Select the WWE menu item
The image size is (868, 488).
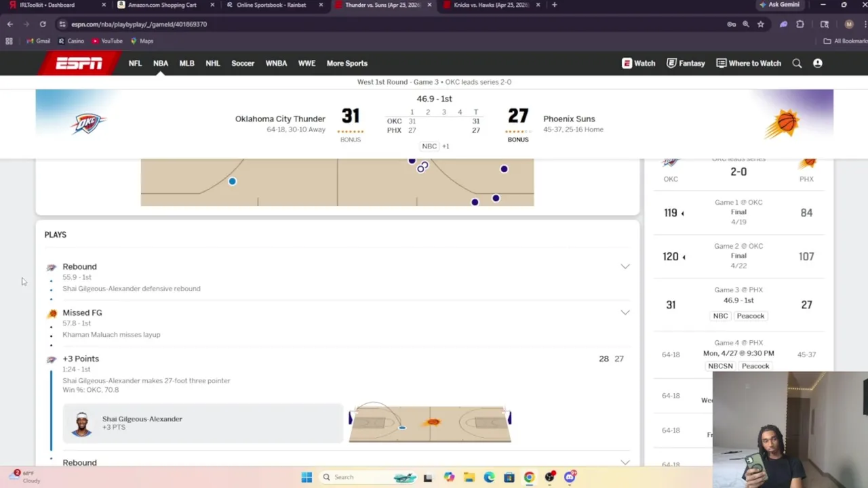pyautogui.click(x=307, y=63)
